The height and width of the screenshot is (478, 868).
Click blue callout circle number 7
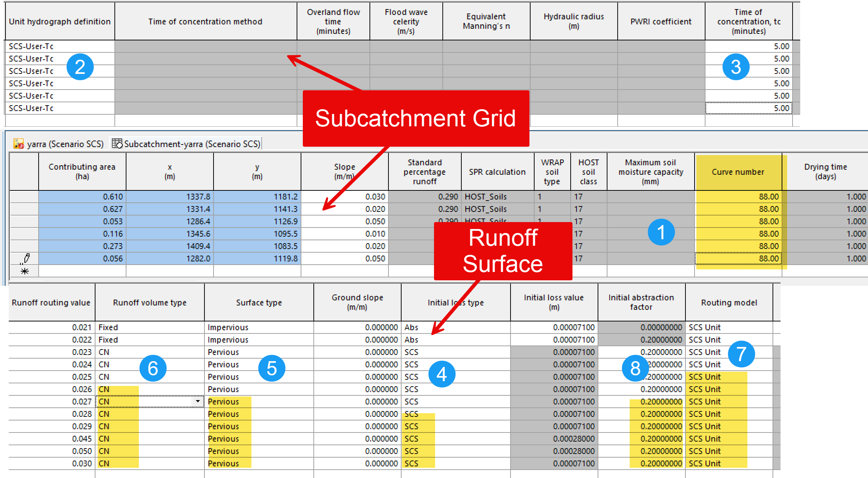coord(741,354)
